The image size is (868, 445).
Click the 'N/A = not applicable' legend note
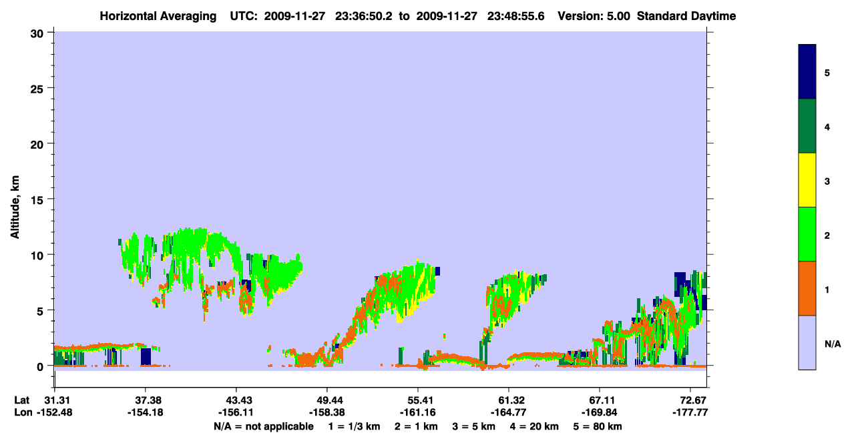(x=263, y=426)
